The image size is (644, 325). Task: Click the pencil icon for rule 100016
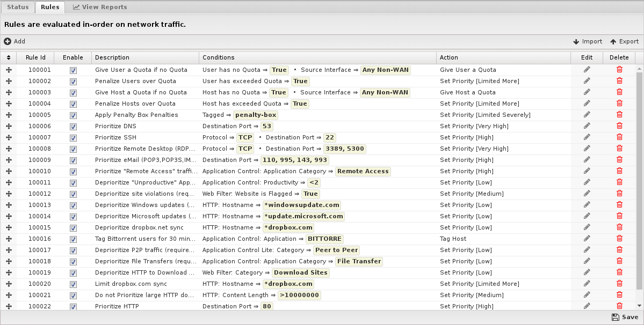click(587, 239)
